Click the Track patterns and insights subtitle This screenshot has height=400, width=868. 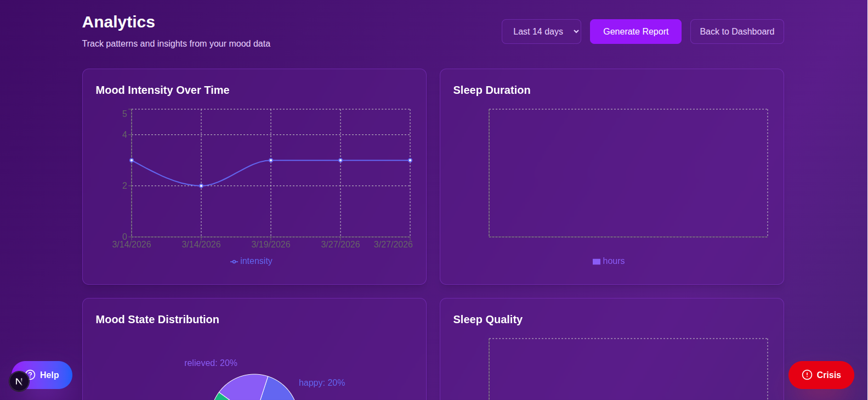tap(176, 43)
